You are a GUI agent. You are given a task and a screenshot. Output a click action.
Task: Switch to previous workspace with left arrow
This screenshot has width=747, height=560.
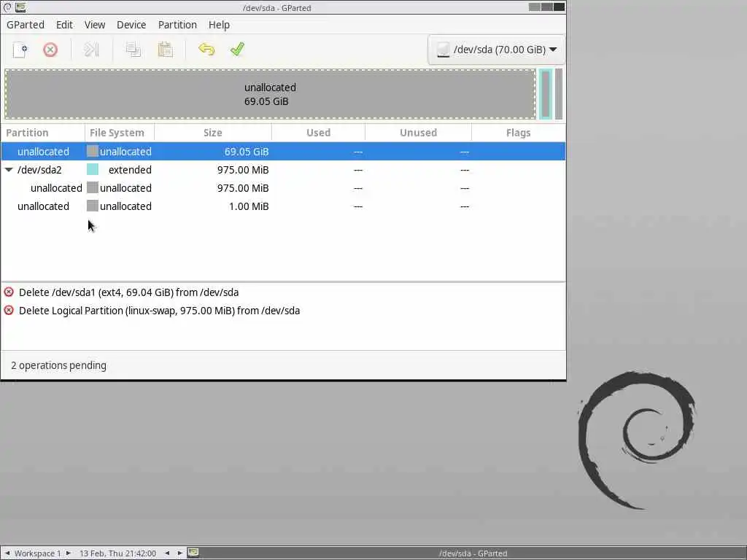click(7, 553)
